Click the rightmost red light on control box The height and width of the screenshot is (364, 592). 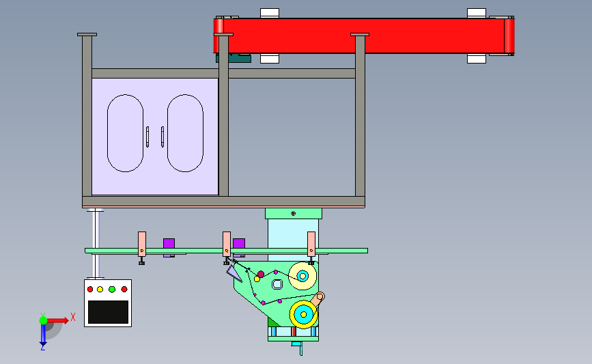(x=124, y=290)
